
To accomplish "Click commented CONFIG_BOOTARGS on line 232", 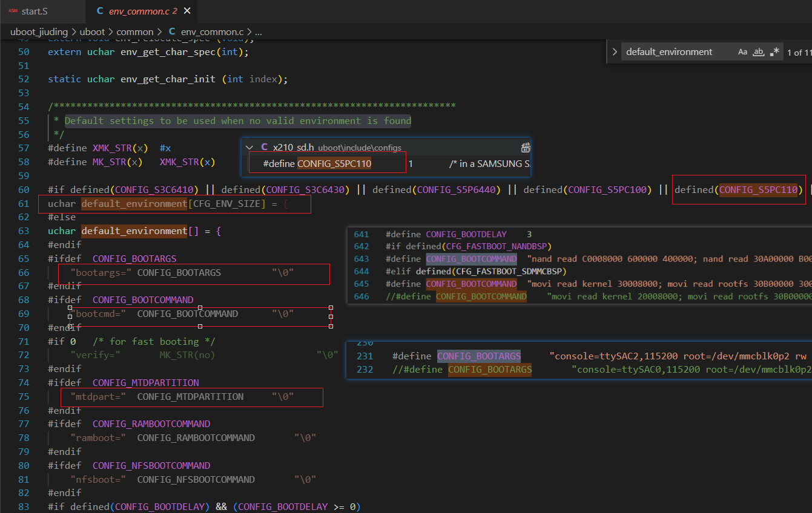I will point(490,370).
